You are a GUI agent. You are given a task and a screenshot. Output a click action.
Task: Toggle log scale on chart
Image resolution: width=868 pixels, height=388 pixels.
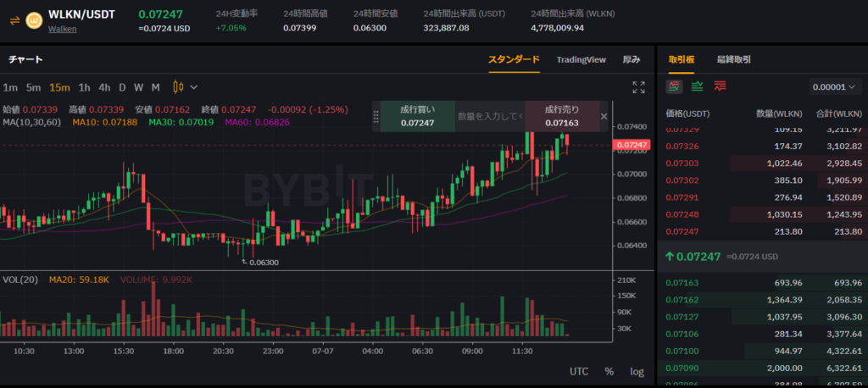tap(637, 371)
